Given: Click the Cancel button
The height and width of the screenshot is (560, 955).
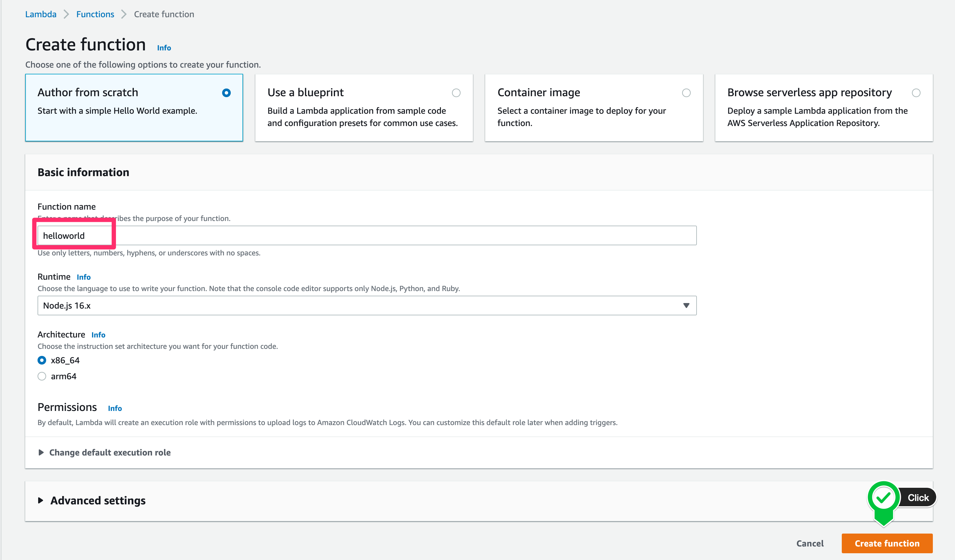Looking at the screenshot, I should point(809,543).
